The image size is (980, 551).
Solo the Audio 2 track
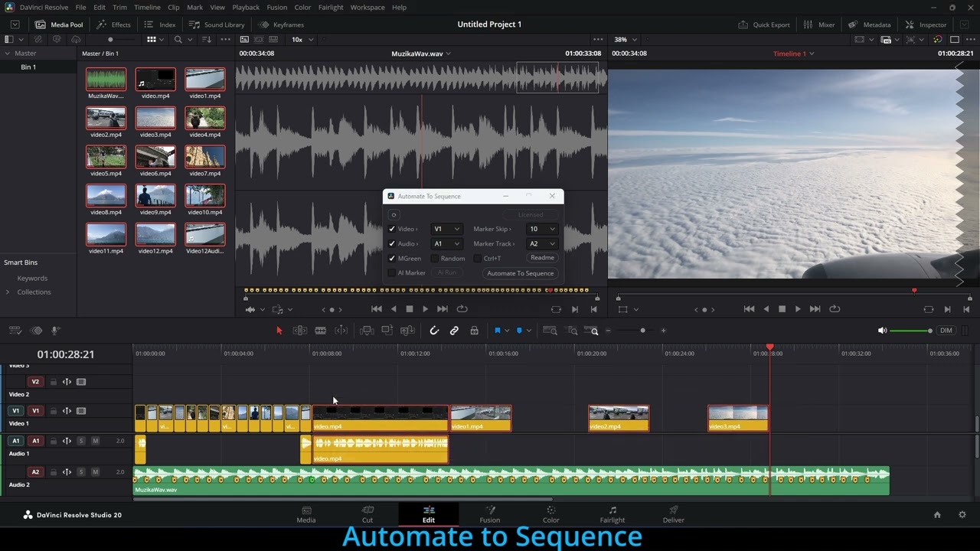81,472
